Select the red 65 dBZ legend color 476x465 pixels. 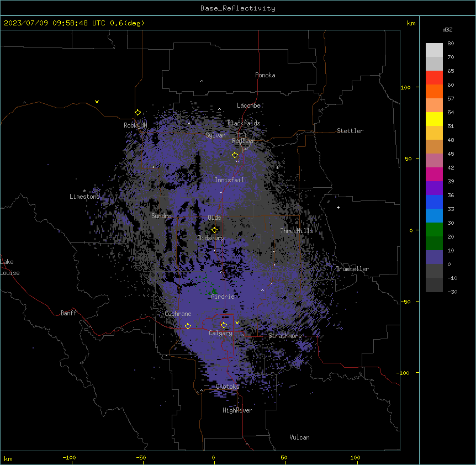click(434, 77)
